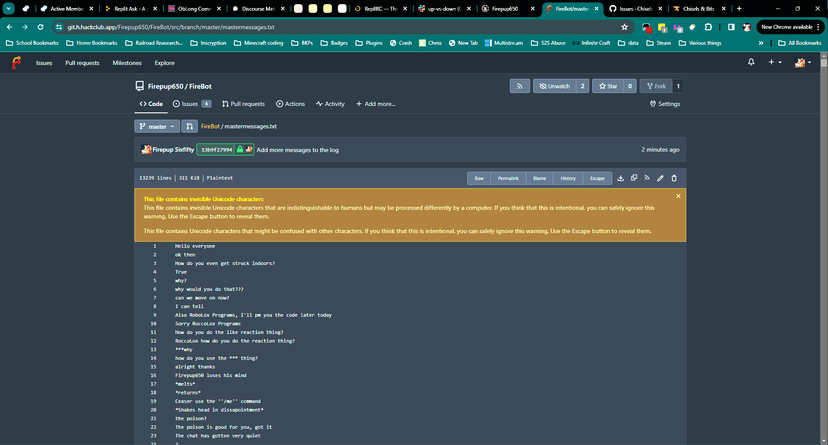The height and width of the screenshot is (445, 828).
Task: Open the Pull requests repository tab
Action: (243, 104)
